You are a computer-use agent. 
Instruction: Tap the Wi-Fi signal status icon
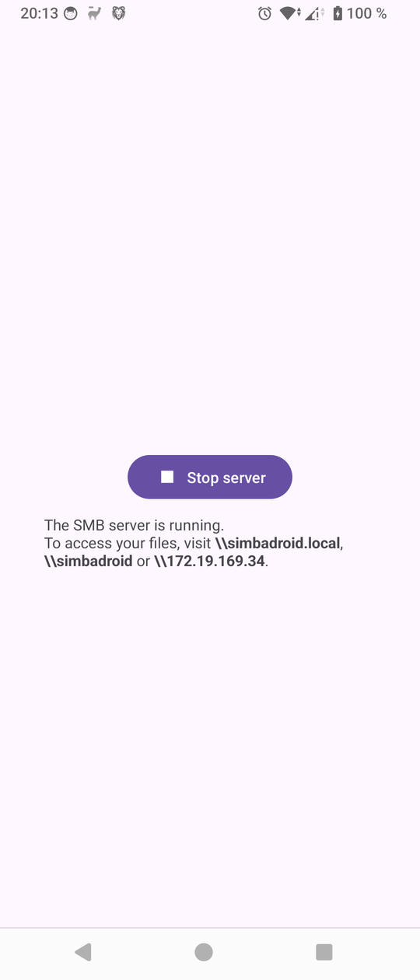[x=291, y=13]
